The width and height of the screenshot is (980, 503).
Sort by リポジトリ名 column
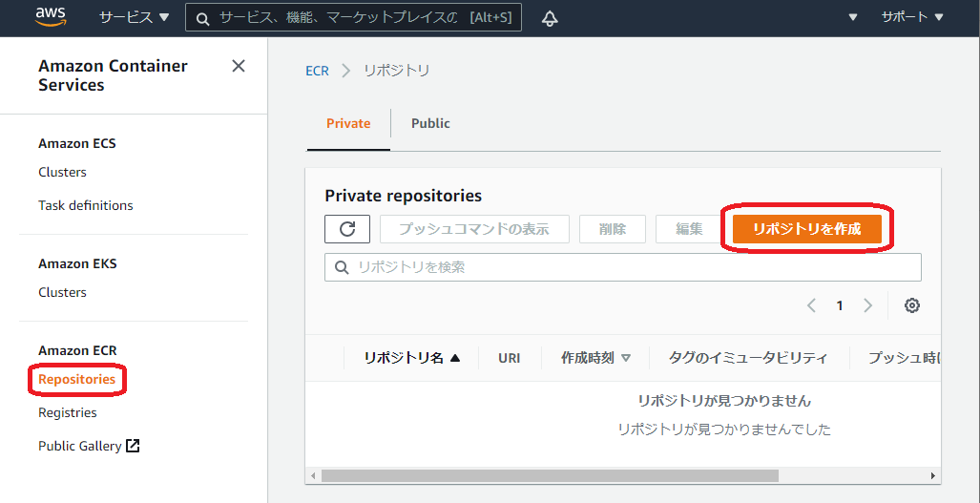412,358
